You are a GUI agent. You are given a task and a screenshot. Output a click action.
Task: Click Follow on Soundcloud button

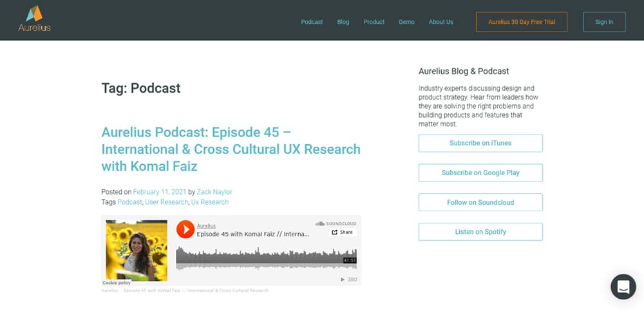(480, 202)
